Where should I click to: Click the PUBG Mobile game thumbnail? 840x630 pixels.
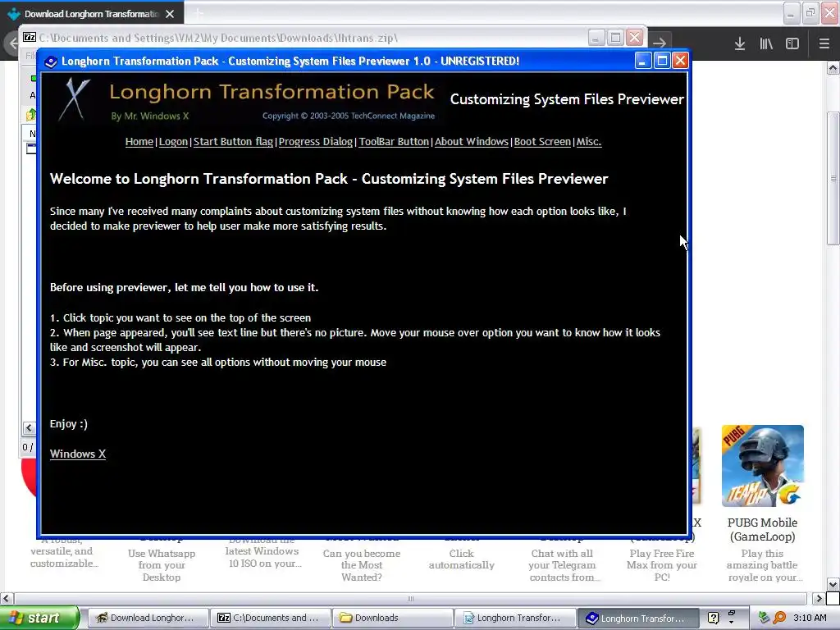click(x=762, y=466)
